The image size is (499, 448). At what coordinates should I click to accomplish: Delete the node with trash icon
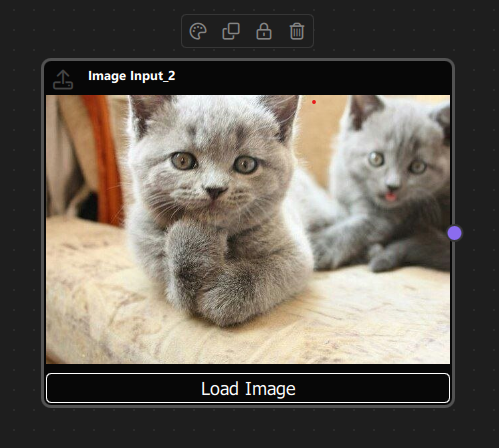(297, 32)
